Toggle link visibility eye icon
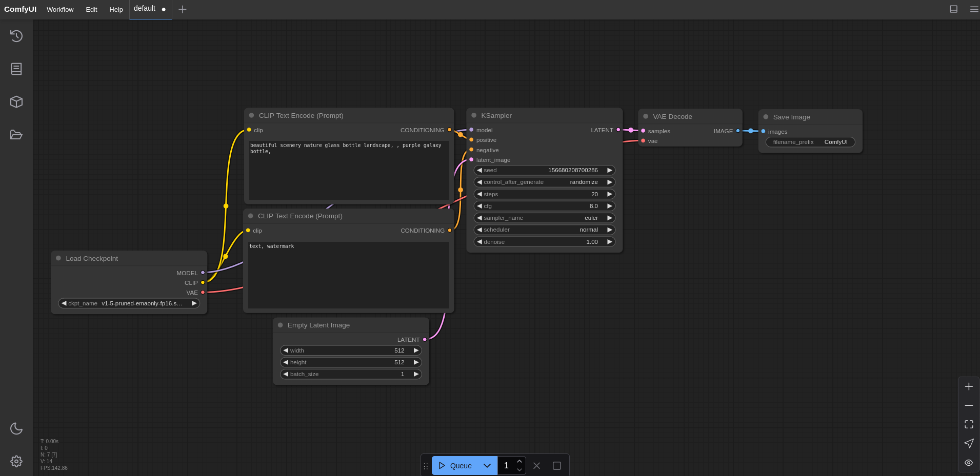 click(x=969, y=462)
